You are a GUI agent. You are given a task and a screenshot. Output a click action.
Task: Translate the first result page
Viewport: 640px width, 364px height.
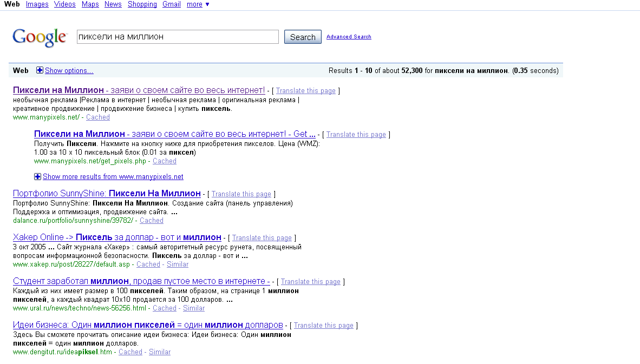(x=305, y=90)
